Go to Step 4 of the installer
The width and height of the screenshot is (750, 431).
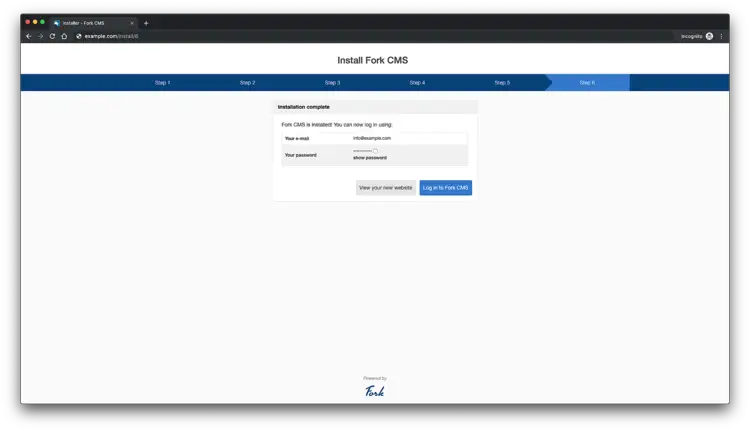(x=417, y=83)
